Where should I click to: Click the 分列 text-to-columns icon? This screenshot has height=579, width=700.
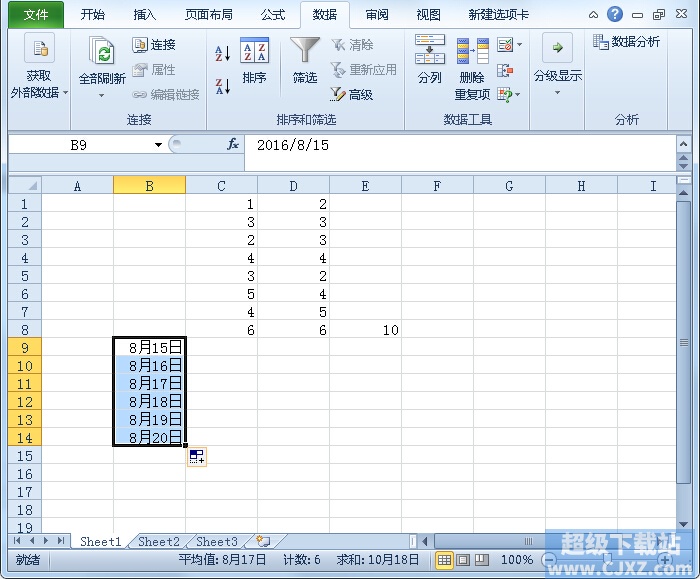[429, 60]
